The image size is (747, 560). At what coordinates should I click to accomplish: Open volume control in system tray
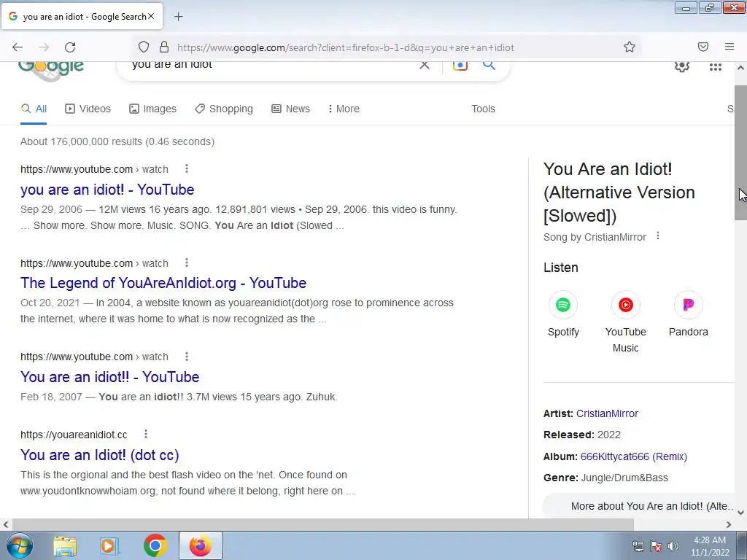tap(673, 546)
